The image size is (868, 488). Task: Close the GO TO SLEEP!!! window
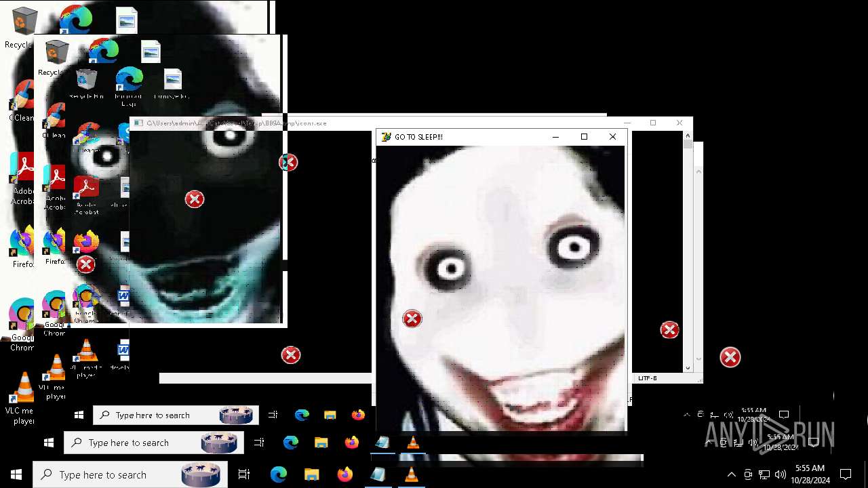coord(612,137)
